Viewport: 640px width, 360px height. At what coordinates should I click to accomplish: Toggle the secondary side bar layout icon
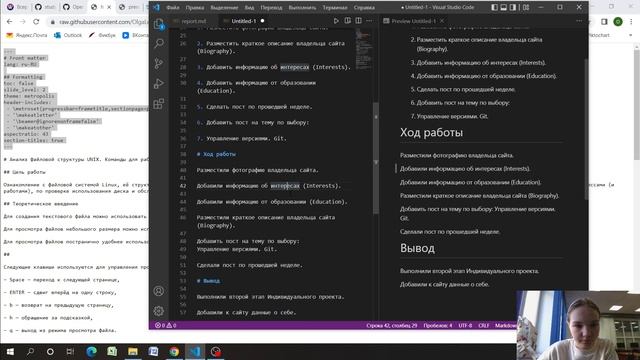513,7
